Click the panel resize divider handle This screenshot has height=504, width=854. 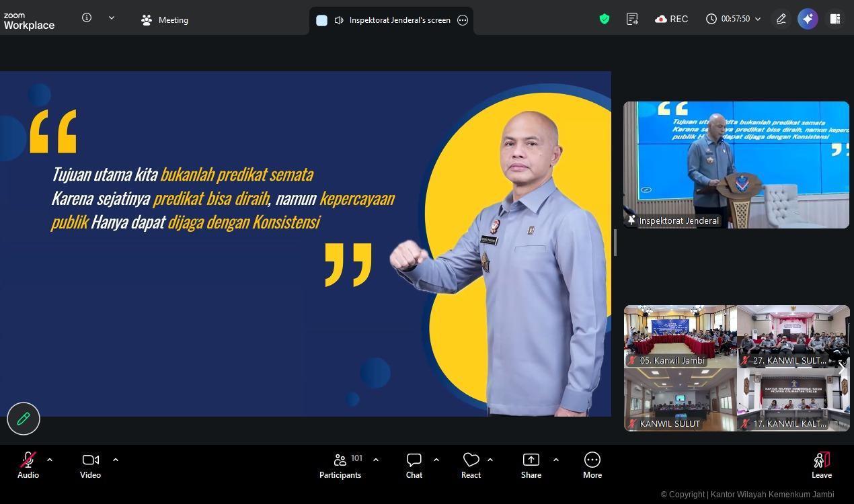615,243
